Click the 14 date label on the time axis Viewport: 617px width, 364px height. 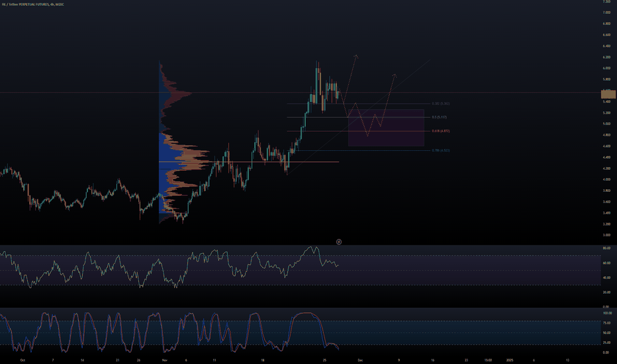pyautogui.click(x=82, y=360)
